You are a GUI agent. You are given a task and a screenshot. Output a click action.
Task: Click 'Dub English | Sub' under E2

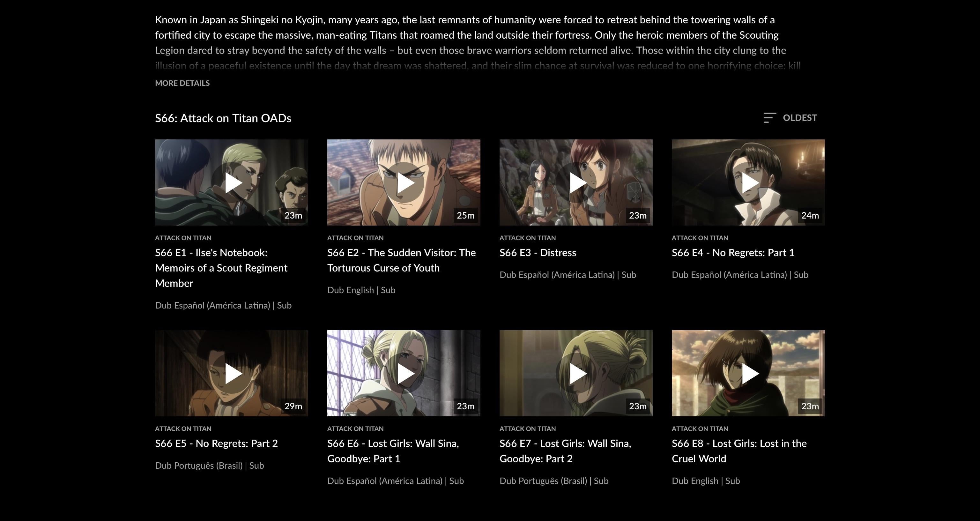coord(361,290)
